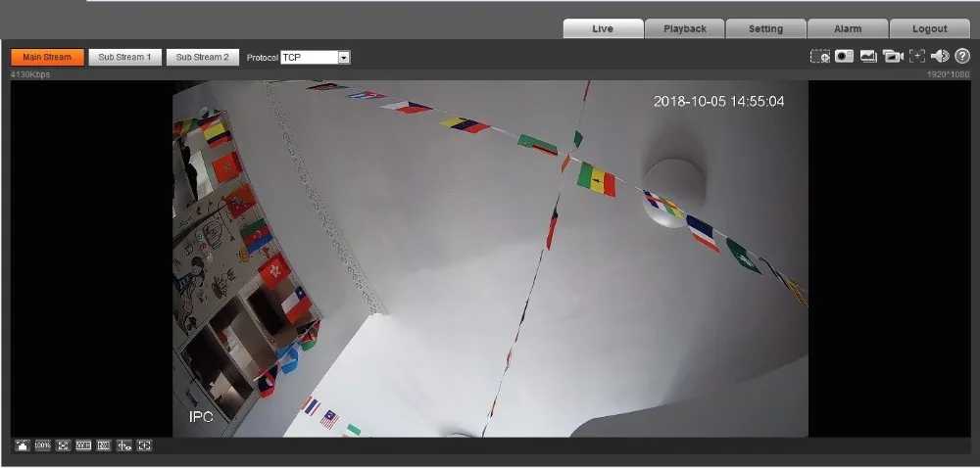Image resolution: width=980 pixels, height=468 pixels.
Task: Set video to original size 100%
Action: (42, 445)
